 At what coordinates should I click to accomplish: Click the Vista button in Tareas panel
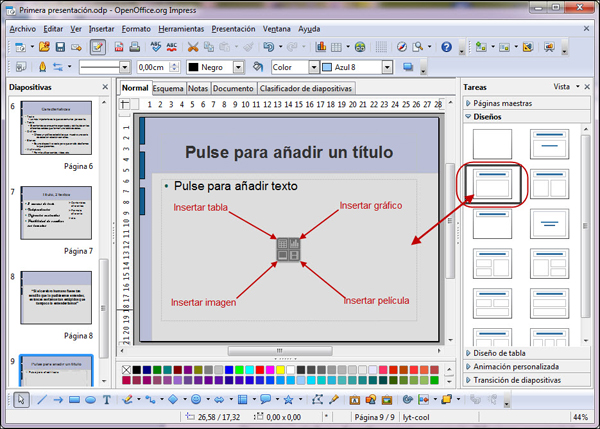[x=564, y=87]
